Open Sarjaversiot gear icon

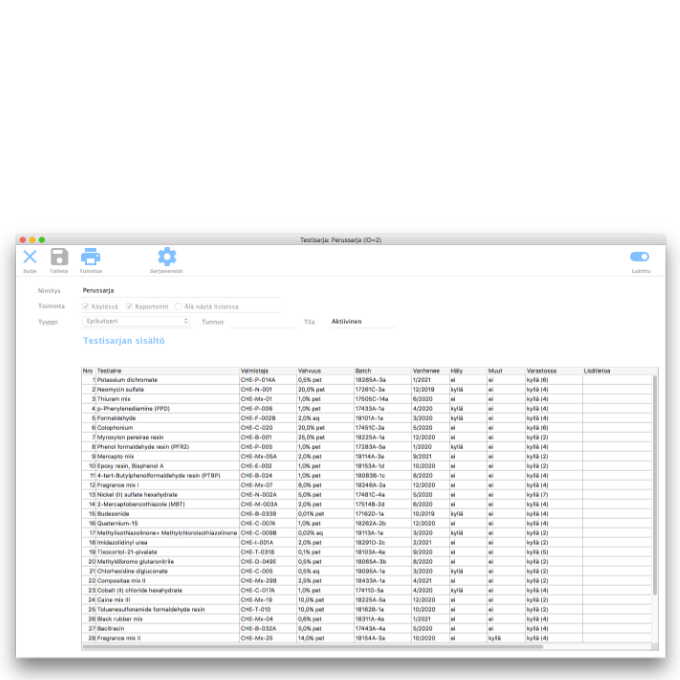pyautogui.click(x=166, y=257)
